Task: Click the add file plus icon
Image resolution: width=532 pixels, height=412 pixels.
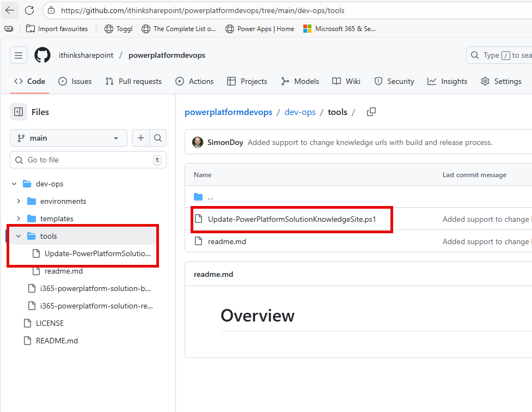Action: [x=140, y=138]
